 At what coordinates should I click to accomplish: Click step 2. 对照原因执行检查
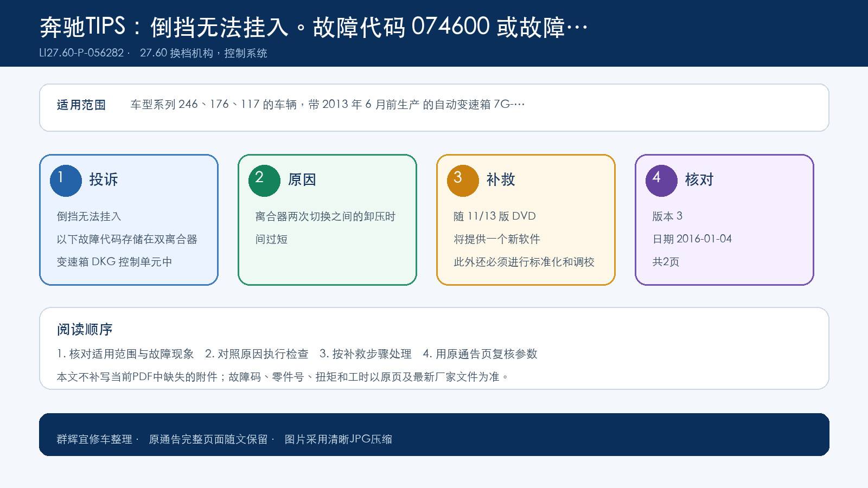[257, 354]
